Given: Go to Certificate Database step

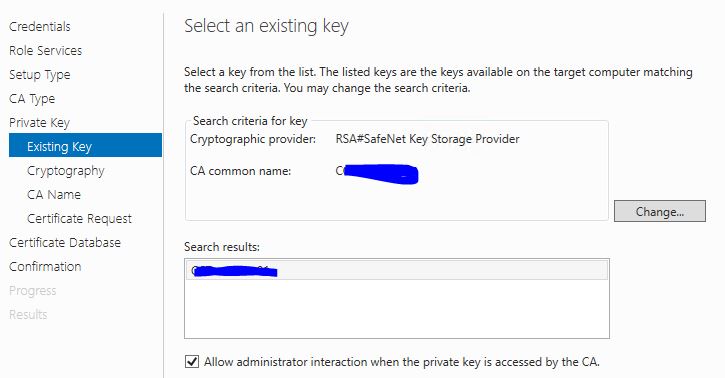Looking at the screenshot, I should (65, 243).
